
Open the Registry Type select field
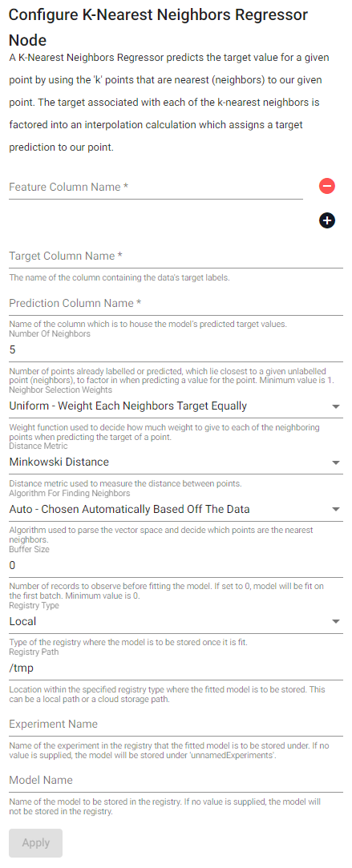(x=176, y=622)
